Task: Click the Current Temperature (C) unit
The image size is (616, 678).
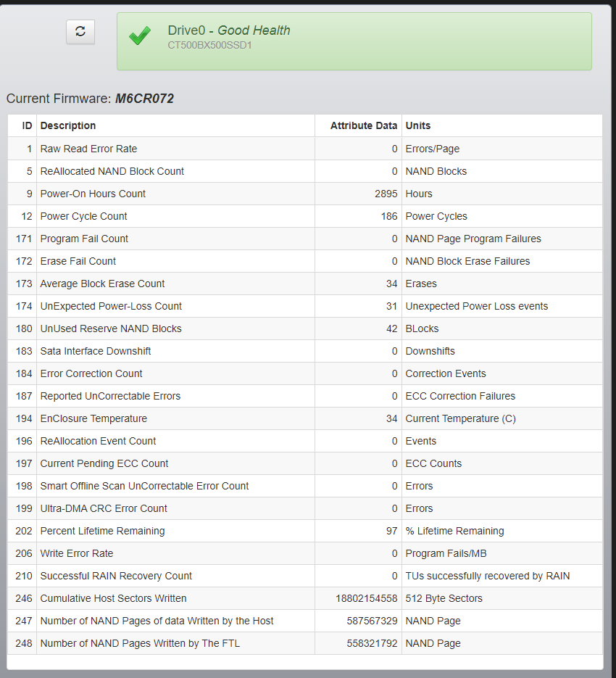Action: 461,418
